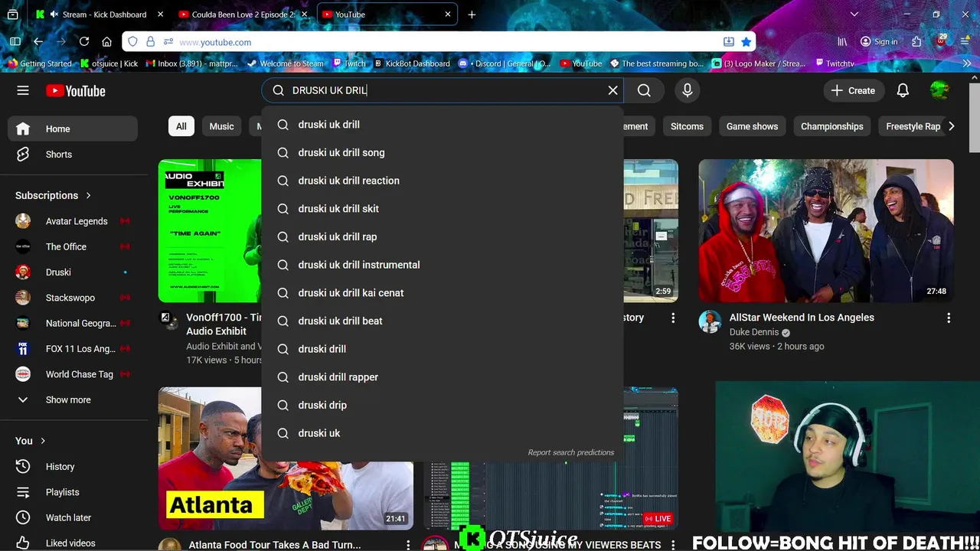
Task: Select suggestion 'druski uk drill reaction'
Action: point(443,181)
